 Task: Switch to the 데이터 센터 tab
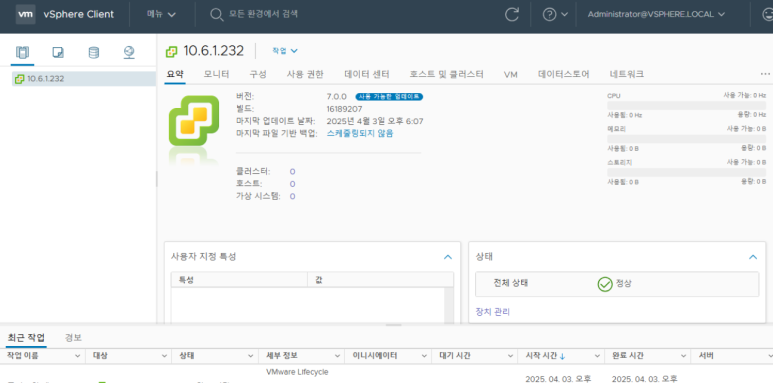point(367,74)
